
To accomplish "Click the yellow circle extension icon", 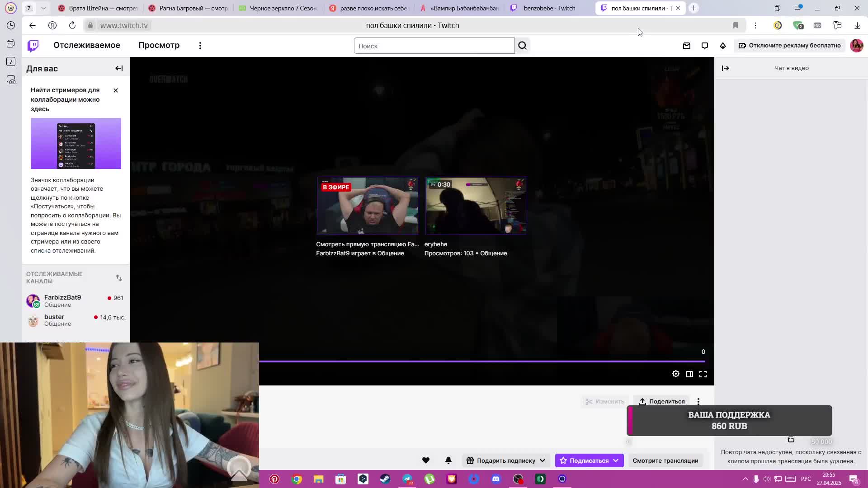I will pos(778,26).
